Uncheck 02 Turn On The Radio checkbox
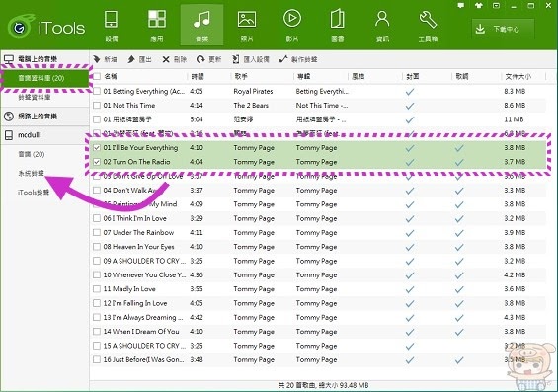The width and height of the screenshot is (558, 392). [97, 162]
